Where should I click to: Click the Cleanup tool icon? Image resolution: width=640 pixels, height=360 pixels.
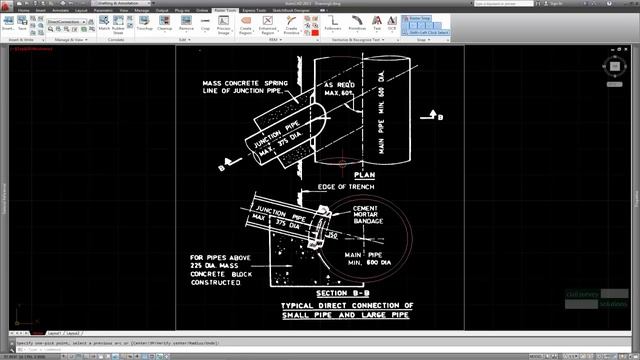(x=164, y=21)
